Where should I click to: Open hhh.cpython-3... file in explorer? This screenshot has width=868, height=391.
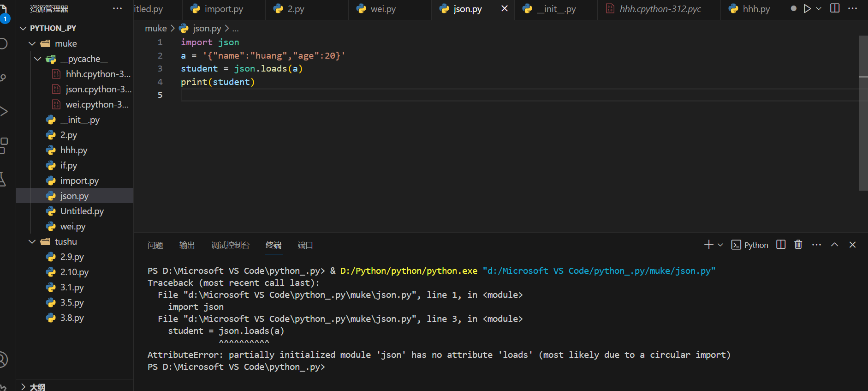pos(75,74)
